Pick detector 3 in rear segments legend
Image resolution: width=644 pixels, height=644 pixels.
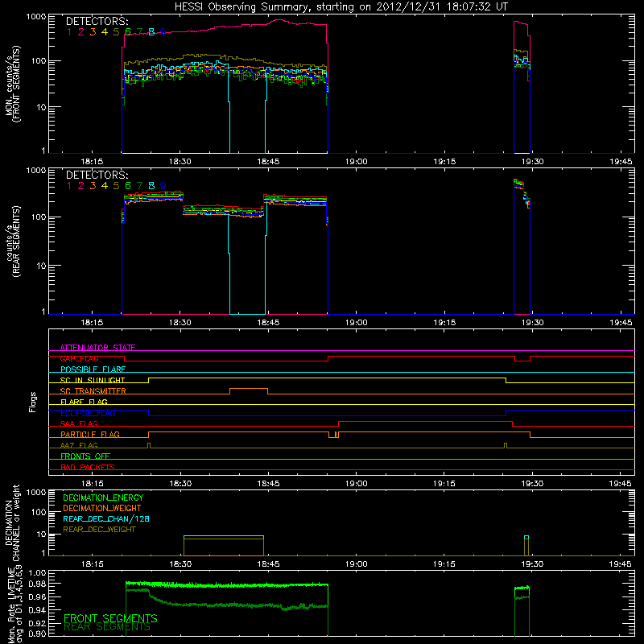click(x=93, y=186)
